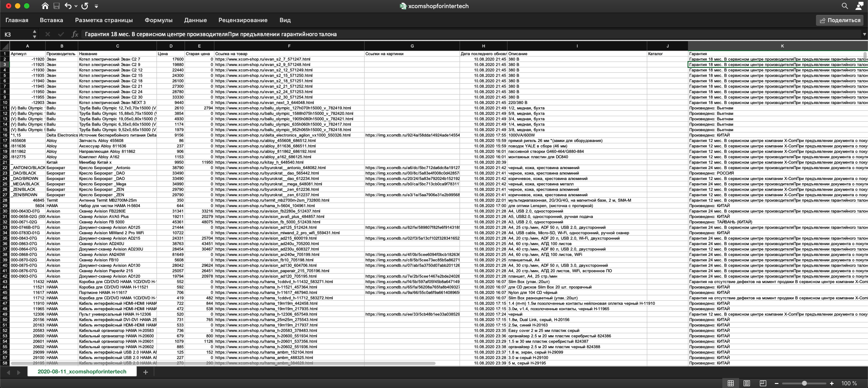Save the workbook with the floppy disk icon
Image resolution: width=868 pixels, height=388 pixels.
click(57, 6)
